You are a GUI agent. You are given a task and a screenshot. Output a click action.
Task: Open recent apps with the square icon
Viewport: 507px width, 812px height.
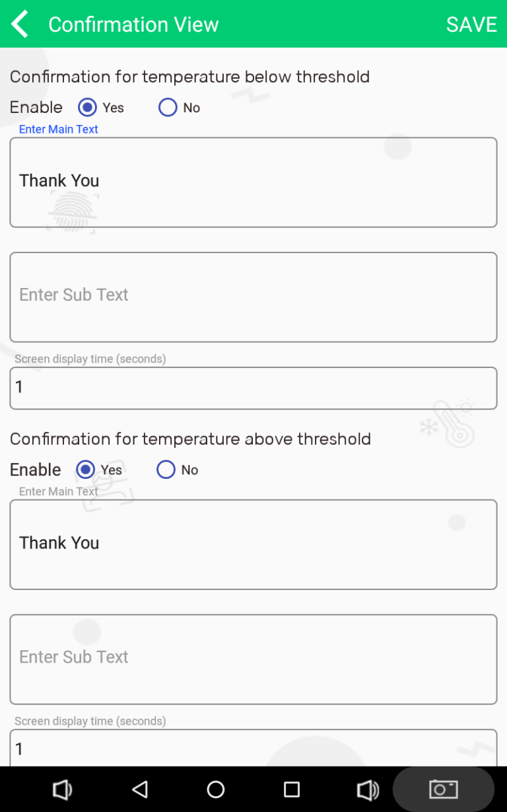[x=290, y=789]
